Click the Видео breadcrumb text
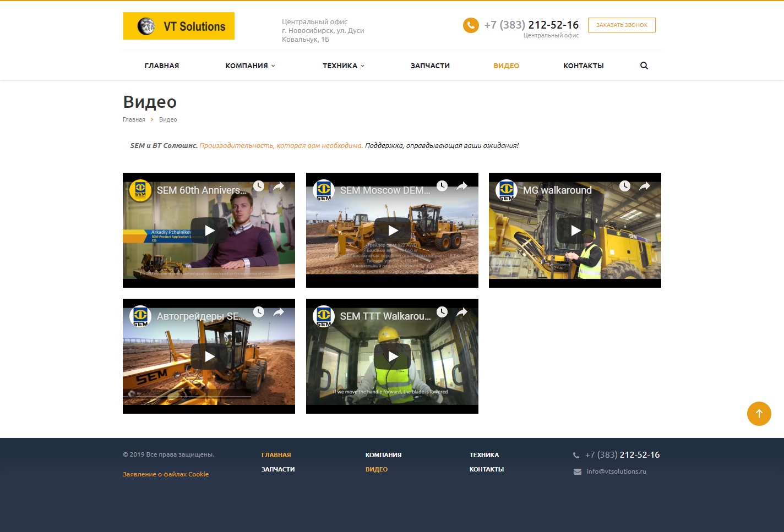The image size is (784, 532). coord(168,119)
